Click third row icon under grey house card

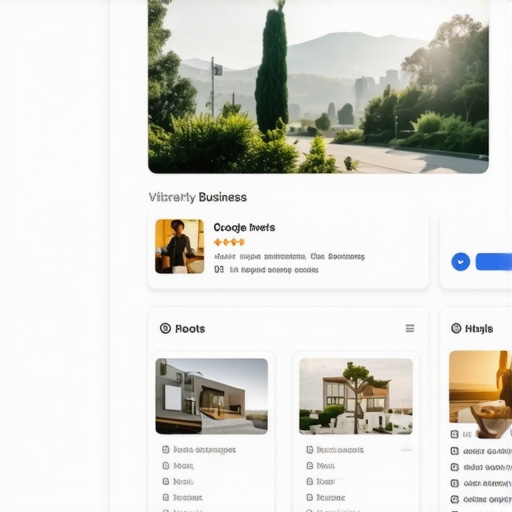(166, 482)
